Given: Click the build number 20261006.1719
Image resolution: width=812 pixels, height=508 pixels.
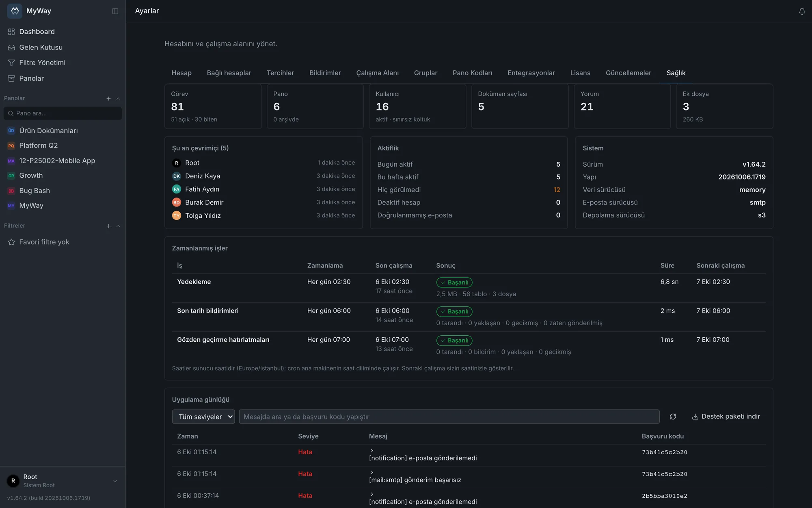Looking at the screenshot, I should tap(742, 177).
